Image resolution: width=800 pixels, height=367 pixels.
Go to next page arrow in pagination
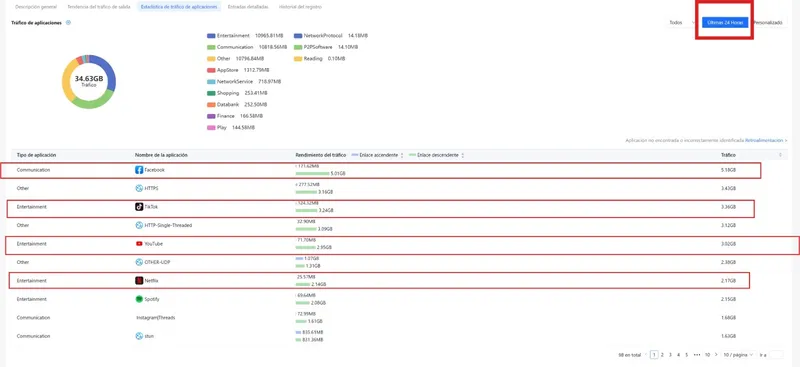(716, 354)
